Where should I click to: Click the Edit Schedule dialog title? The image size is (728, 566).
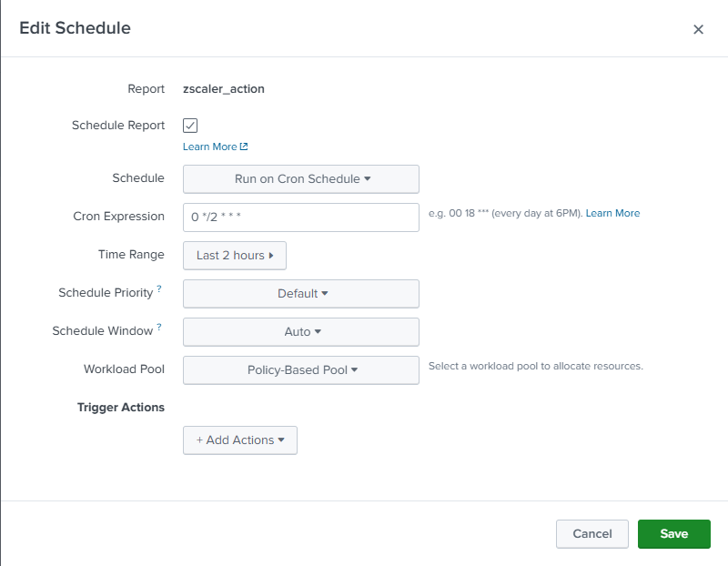[x=75, y=28]
